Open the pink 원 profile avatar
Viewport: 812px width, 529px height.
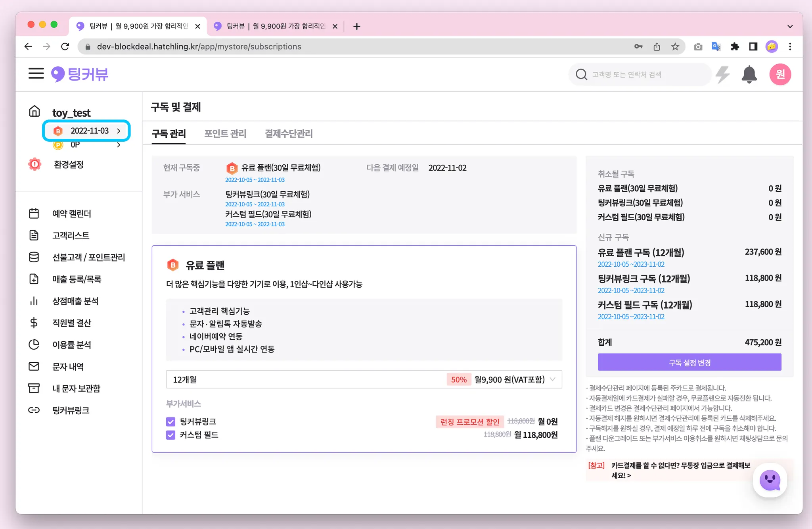coord(780,74)
